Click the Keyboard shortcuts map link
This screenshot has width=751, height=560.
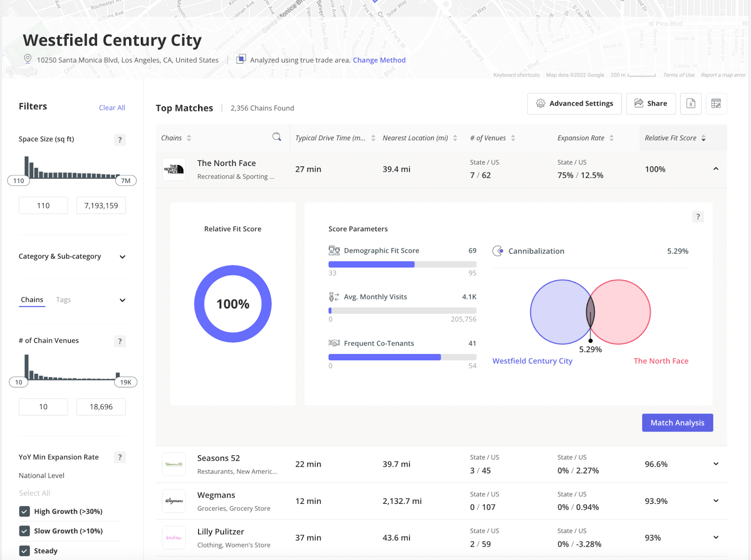click(516, 75)
